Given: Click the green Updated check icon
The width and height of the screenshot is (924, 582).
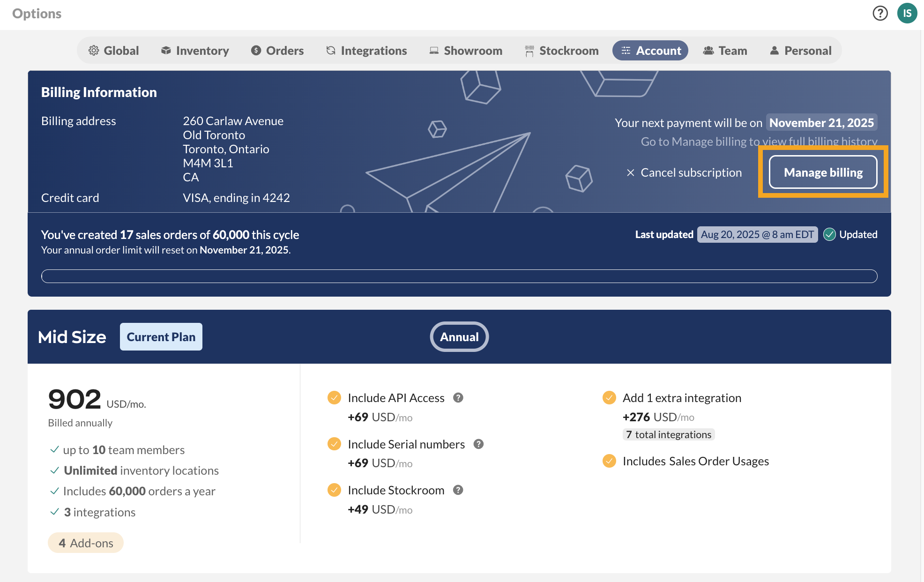Looking at the screenshot, I should pos(829,234).
